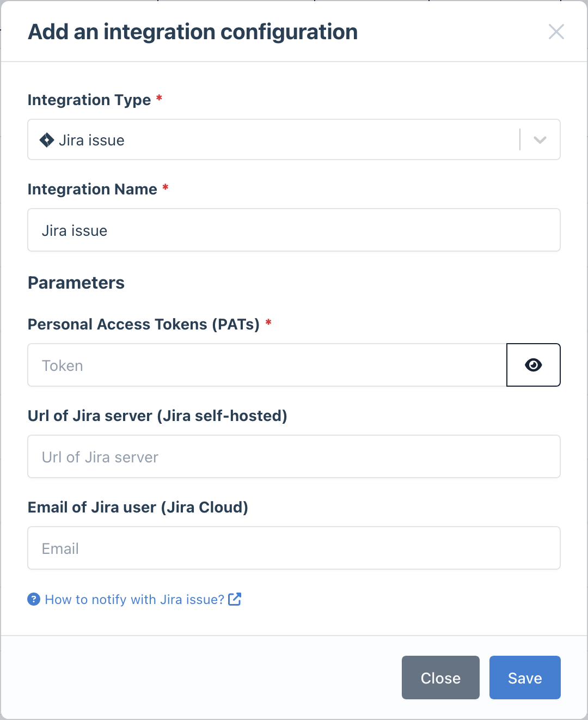Click the Parameters section heading
588x720 pixels.
point(76,283)
